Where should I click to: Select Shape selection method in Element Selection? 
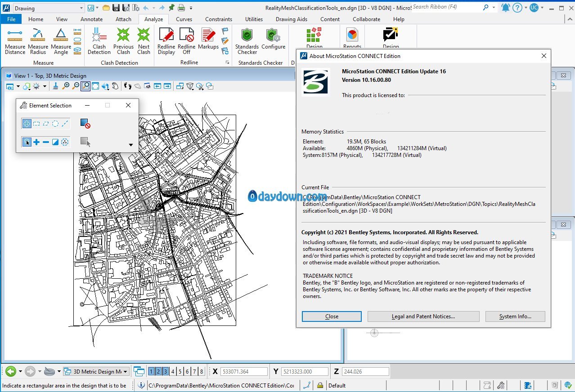click(x=45, y=123)
